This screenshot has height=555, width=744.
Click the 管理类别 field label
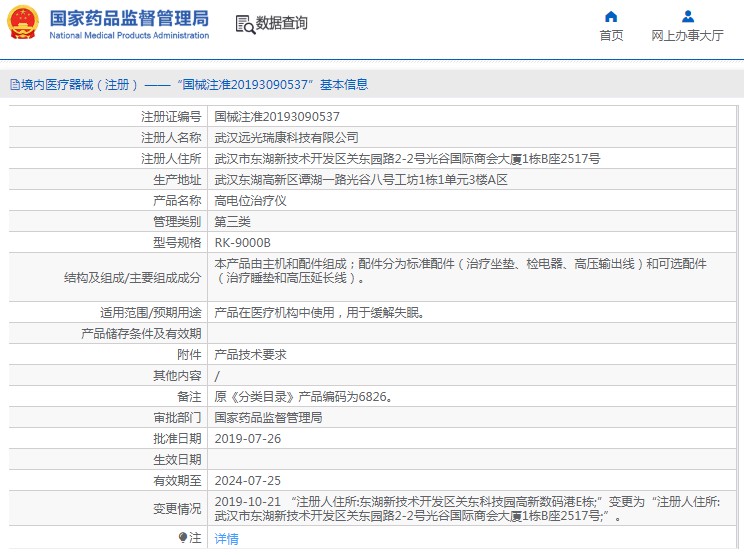pos(177,222)
